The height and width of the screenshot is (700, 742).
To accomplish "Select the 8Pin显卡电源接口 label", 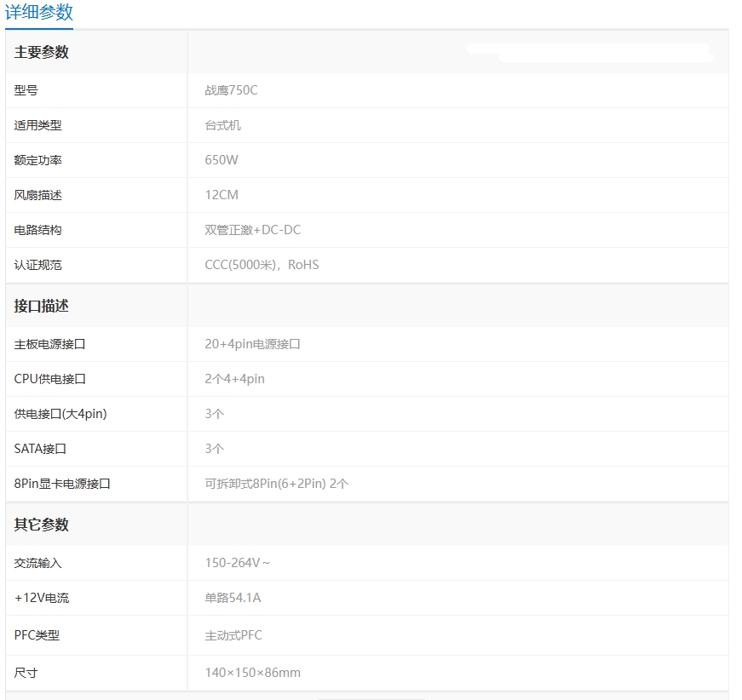I will point(62,484).
